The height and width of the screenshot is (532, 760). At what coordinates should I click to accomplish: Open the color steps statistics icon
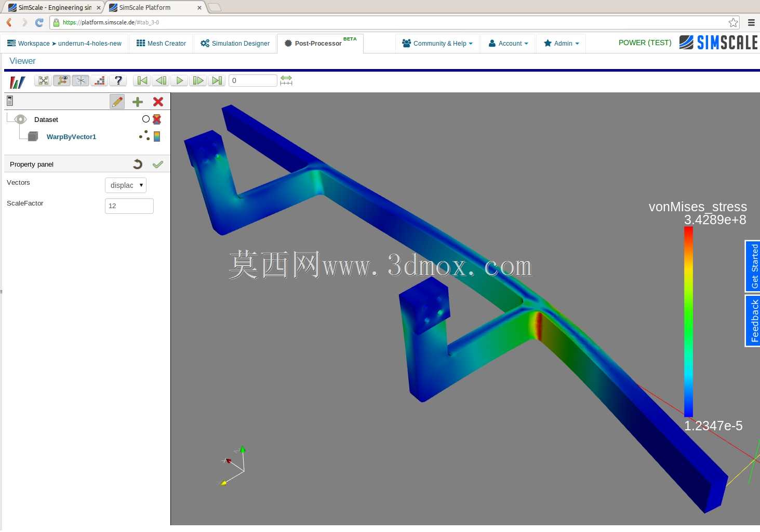point(99,80)
